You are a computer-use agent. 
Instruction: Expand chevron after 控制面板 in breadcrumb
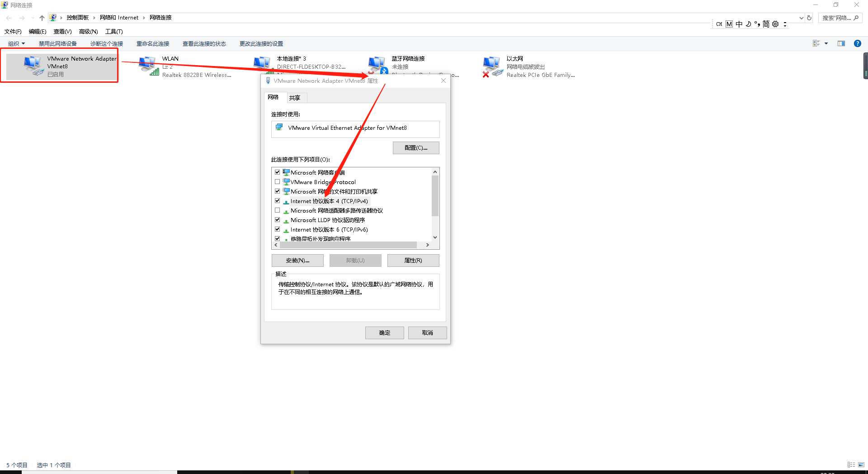point(94,18)
